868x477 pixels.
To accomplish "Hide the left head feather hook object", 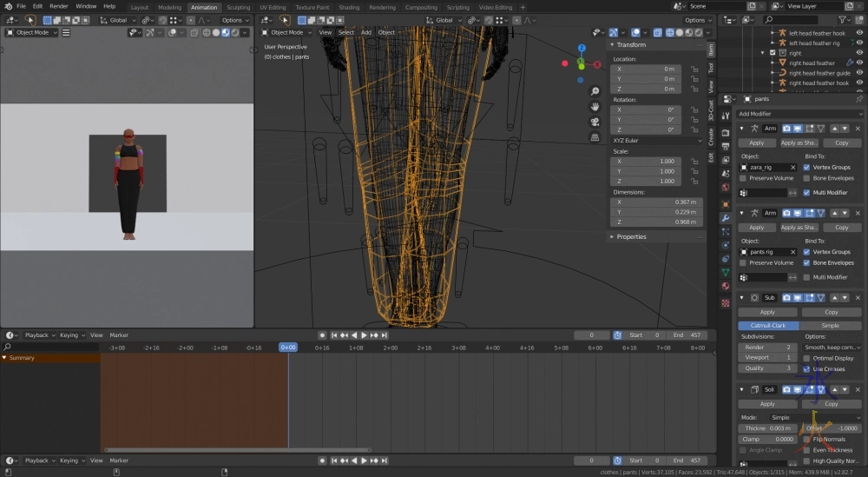I will pos(859,33).
